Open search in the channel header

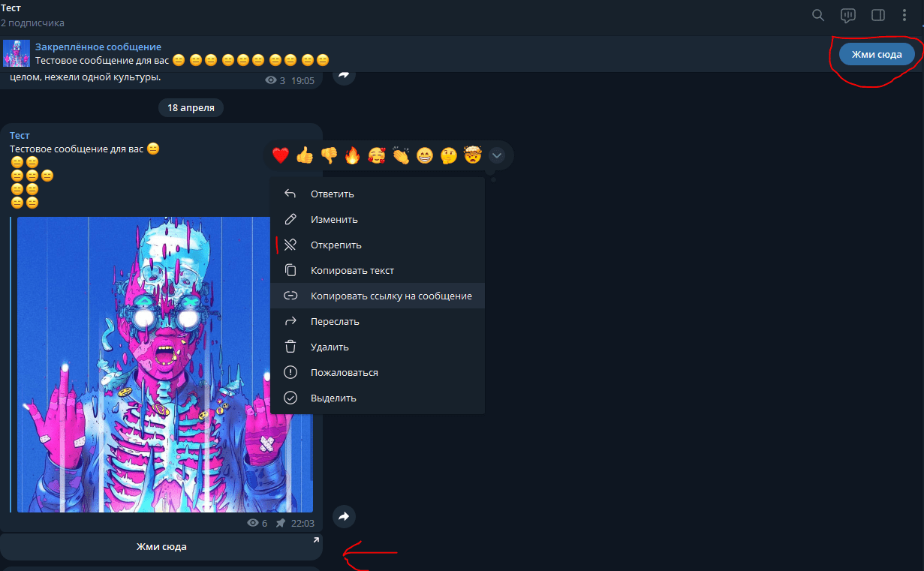pyautogui.click(x=818, y=15)
